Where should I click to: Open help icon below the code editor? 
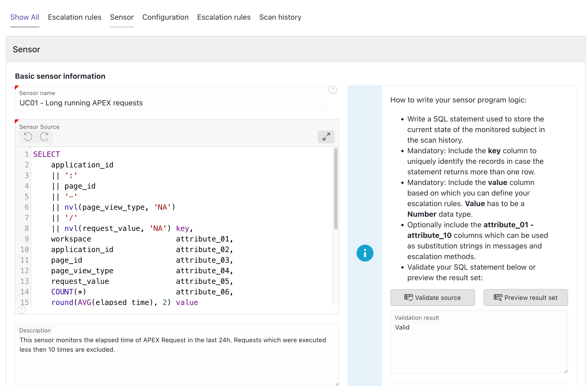pos(22,310)
